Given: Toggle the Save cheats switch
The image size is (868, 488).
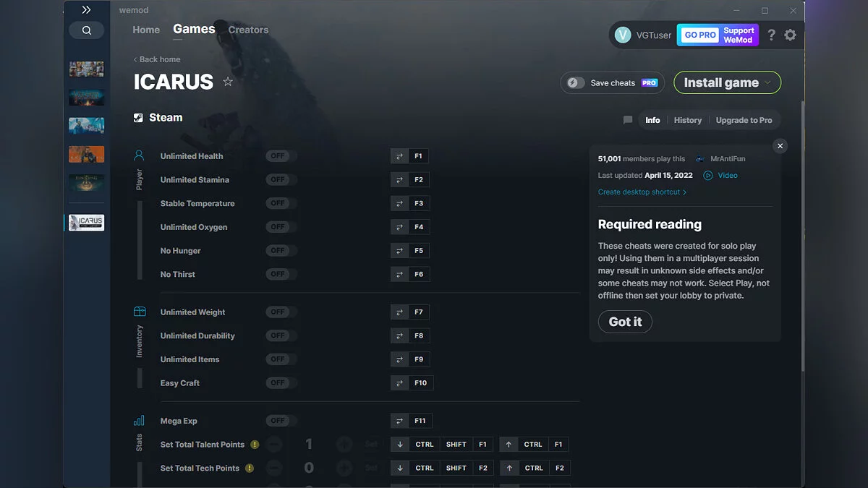Looking at the screenshot, I should [576, 82].
